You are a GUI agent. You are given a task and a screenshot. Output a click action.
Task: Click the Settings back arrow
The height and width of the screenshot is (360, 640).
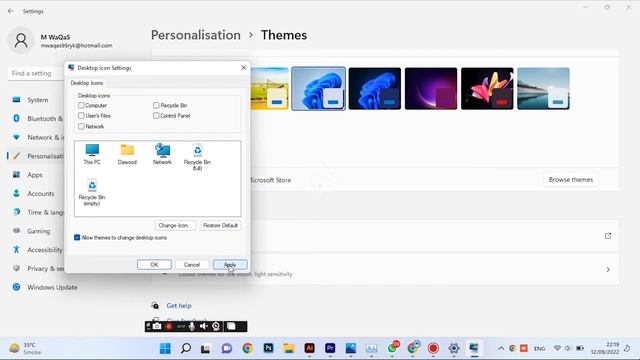coord(11,11)
